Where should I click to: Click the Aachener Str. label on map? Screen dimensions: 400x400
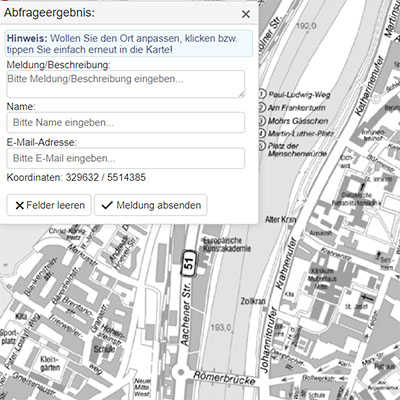tap(186, 313)
